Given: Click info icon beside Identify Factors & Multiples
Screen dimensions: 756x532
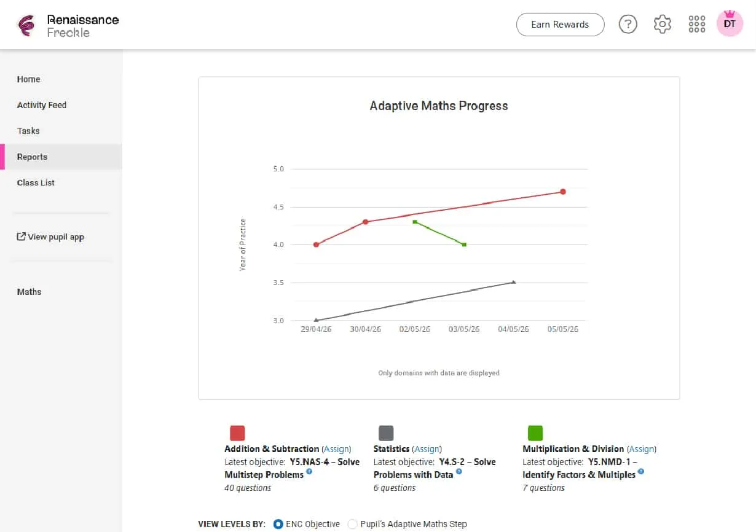Looking at the screenshot, I should coord(640,472).
